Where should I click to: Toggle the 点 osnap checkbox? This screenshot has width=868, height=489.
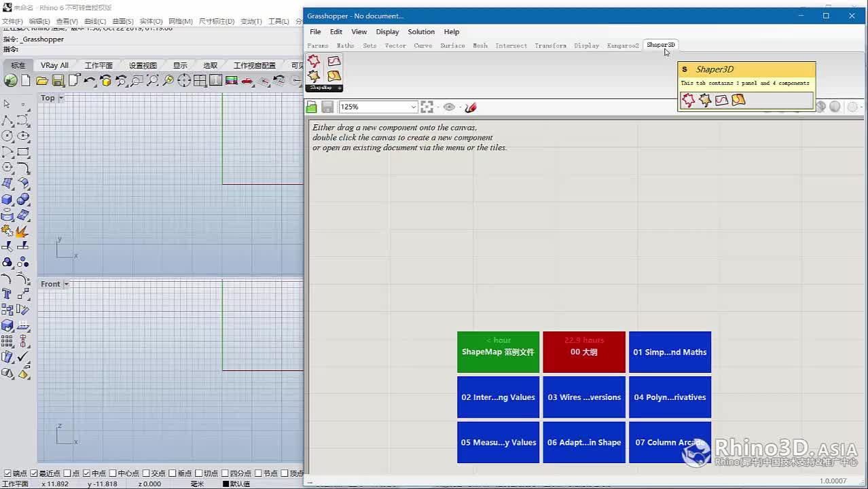tap(67, 473)
